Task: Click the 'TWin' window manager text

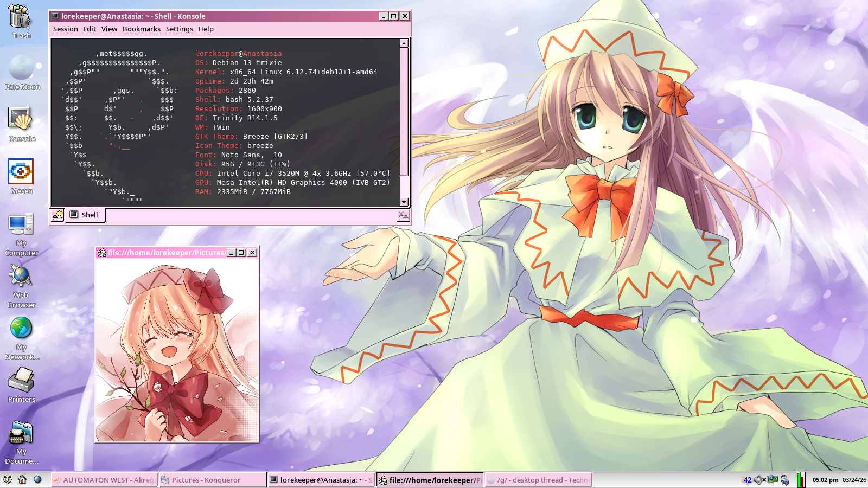Action: click(x=221, y=127)
